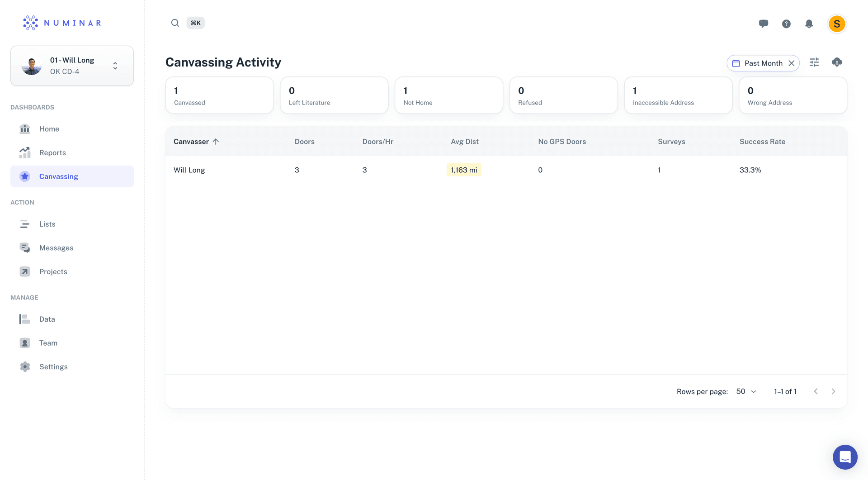Click the ⌘K shortcut badge

(195, 23)
